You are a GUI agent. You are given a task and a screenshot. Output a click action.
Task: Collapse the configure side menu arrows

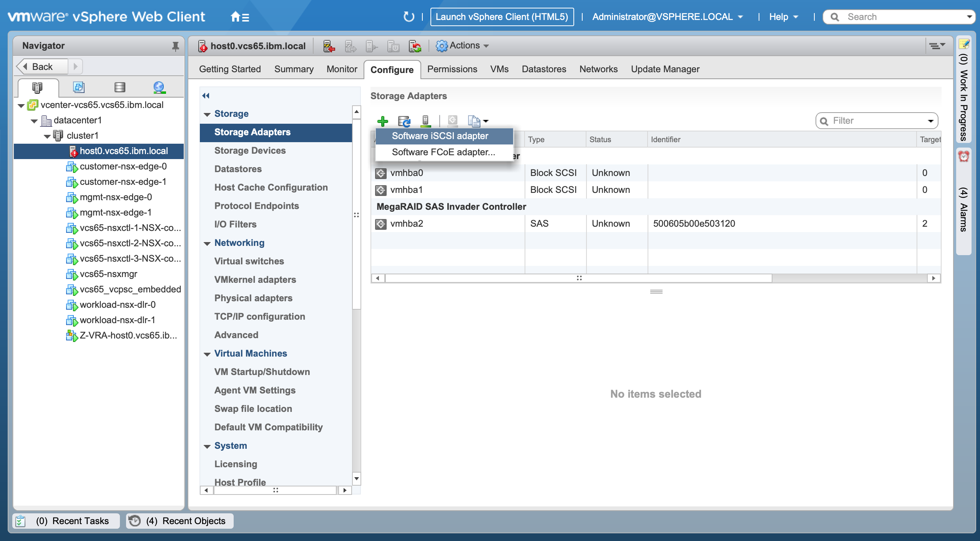[206, 96]
